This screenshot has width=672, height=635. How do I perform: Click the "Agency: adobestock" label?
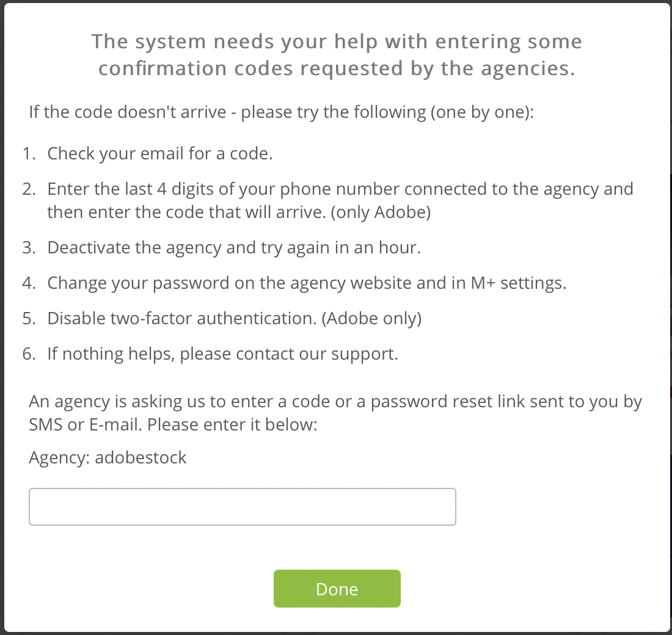coord(108,458)
